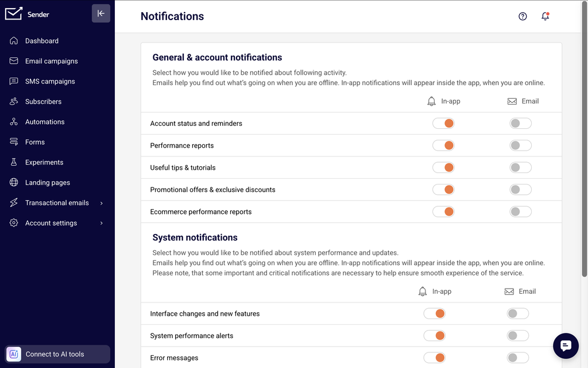The width and height of the screenshot is (588, 368).
Task: Click the SMS campaigns chat icon
Action: (x=14, y=81)
